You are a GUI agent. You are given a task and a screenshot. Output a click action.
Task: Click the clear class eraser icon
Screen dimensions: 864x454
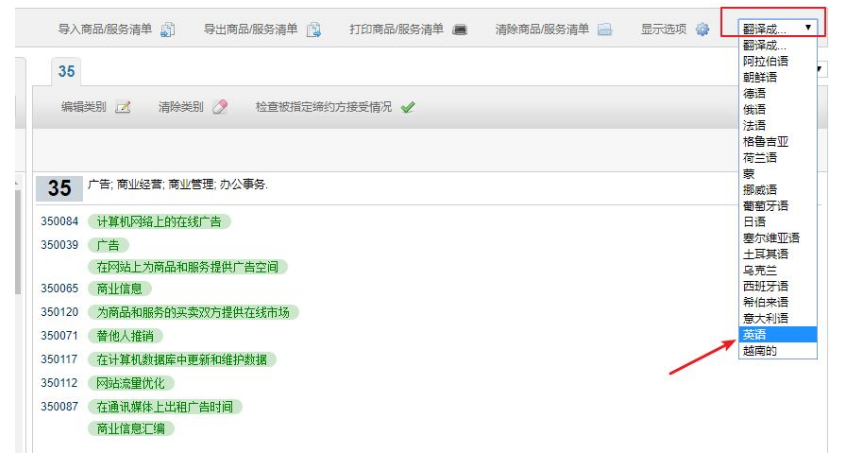point(220,107)
